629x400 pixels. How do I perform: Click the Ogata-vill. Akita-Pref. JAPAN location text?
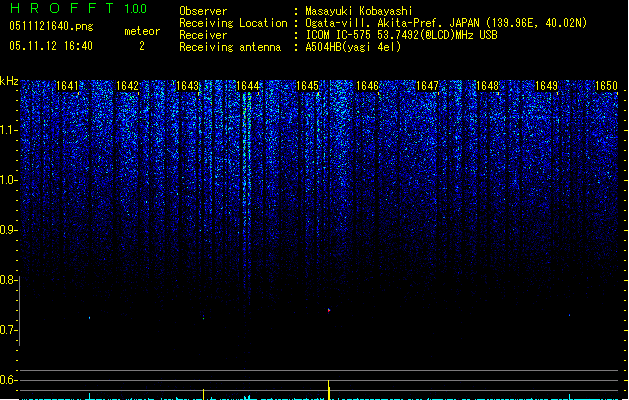point(446,23)
